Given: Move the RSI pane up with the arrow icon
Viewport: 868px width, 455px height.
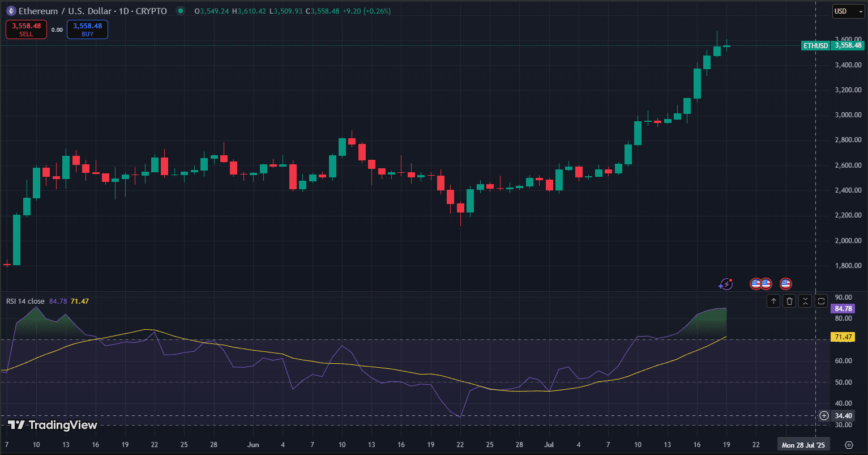Looking at the screenshot, I should pyautogui.click(x=773, y=301).
